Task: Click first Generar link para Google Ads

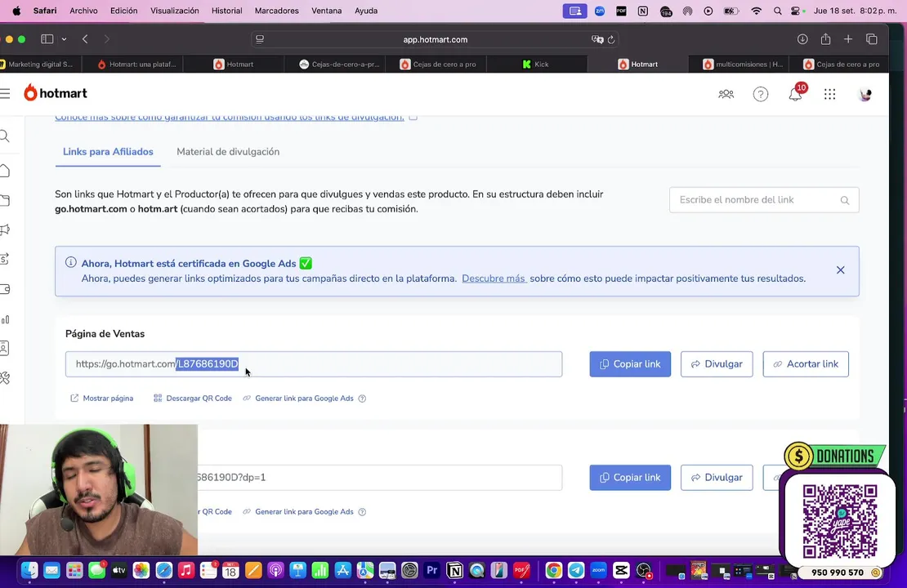Action: coord(298,399)
